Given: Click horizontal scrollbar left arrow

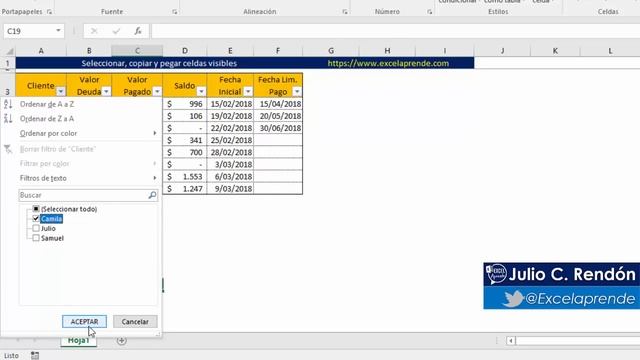Looking at the screenshot, I should (x=511, y=340).
